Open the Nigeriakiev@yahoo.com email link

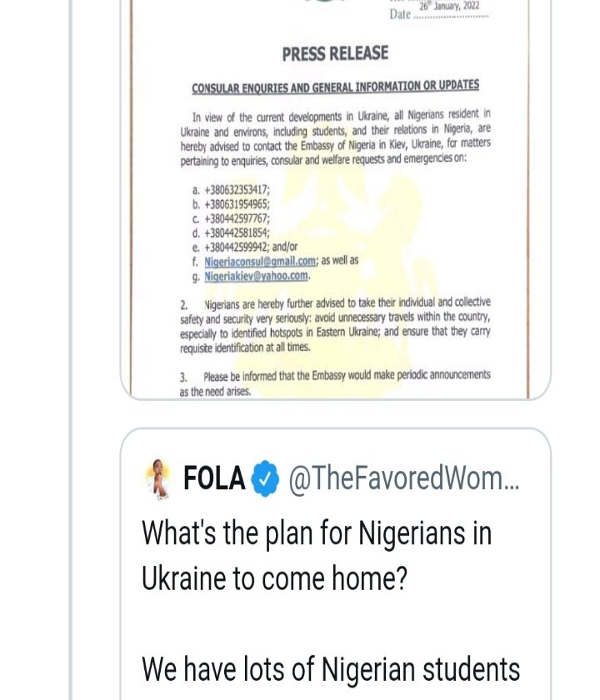(257, 276)
